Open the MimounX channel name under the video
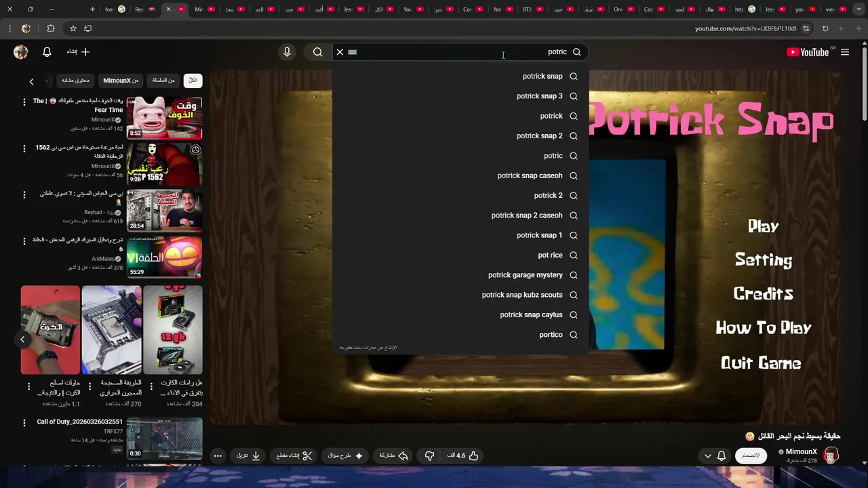The image size is (868, 488). click(x=802, y=451)
